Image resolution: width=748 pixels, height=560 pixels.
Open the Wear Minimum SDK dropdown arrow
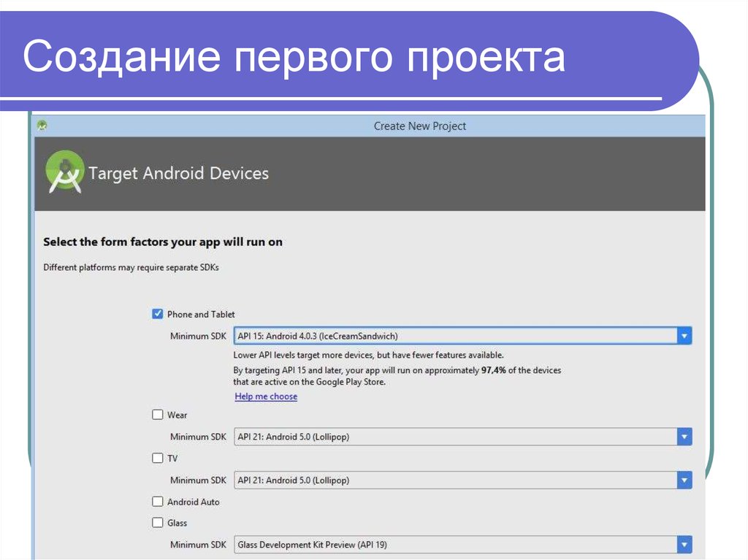coord(684,437)
